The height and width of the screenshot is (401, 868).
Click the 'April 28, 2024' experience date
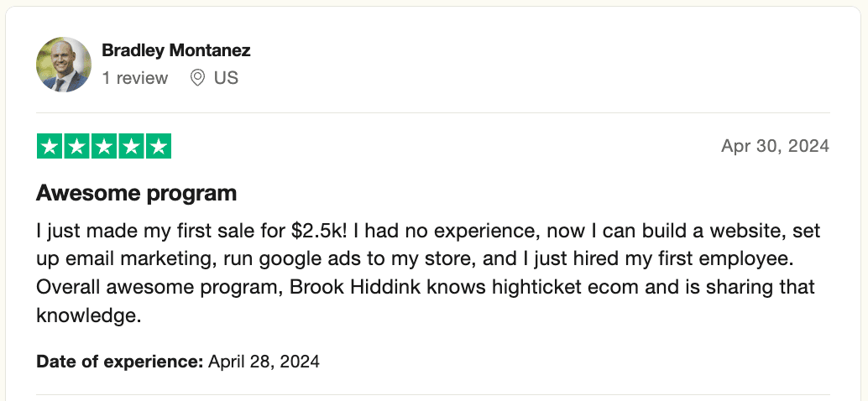(264, 362)
